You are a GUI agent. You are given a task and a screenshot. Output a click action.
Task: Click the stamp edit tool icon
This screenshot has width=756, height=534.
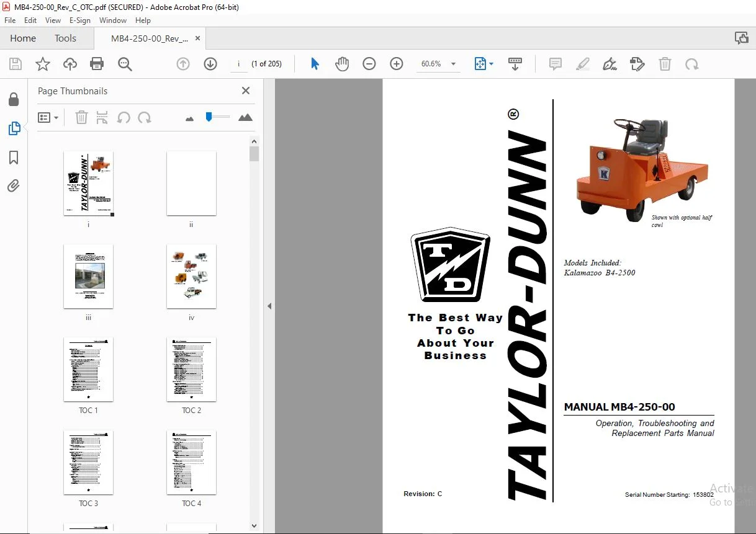pos(637,64)
